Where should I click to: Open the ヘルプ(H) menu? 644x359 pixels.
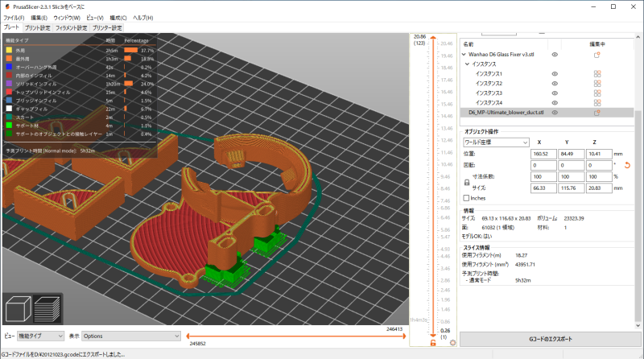click(x=143, y=18)
